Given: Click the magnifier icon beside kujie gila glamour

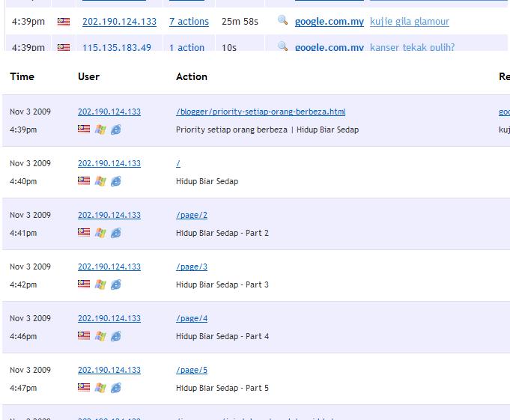Looking at the screenshot, I should [x=282, y=21].
